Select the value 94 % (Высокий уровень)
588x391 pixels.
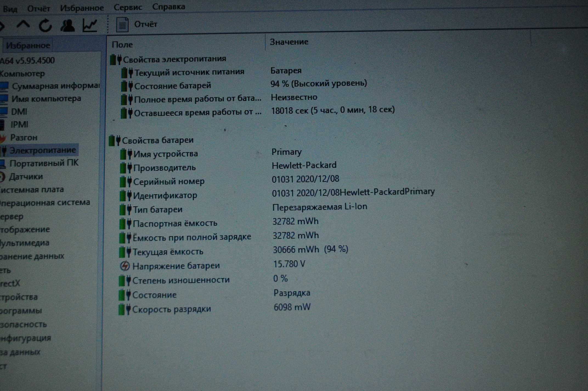coord(319,83)
